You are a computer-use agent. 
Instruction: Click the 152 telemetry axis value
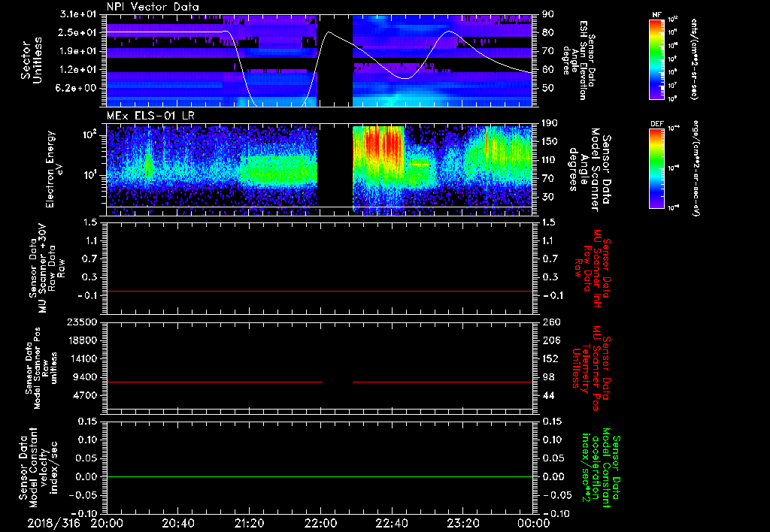coord(550,358)
